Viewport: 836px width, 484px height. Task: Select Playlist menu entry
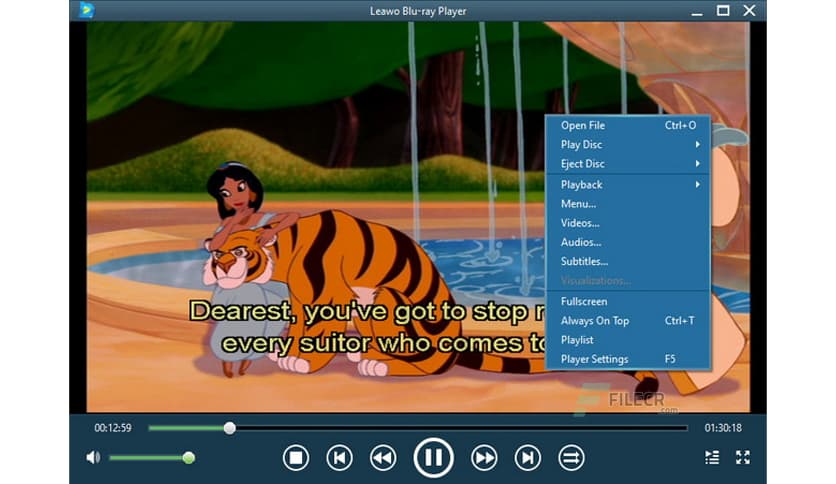[628, 340]
